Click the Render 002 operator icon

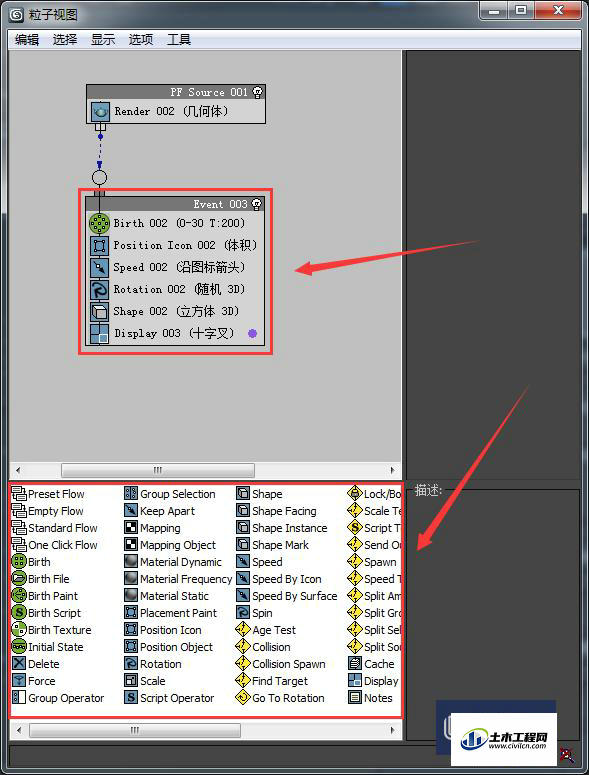click(100, 112)
